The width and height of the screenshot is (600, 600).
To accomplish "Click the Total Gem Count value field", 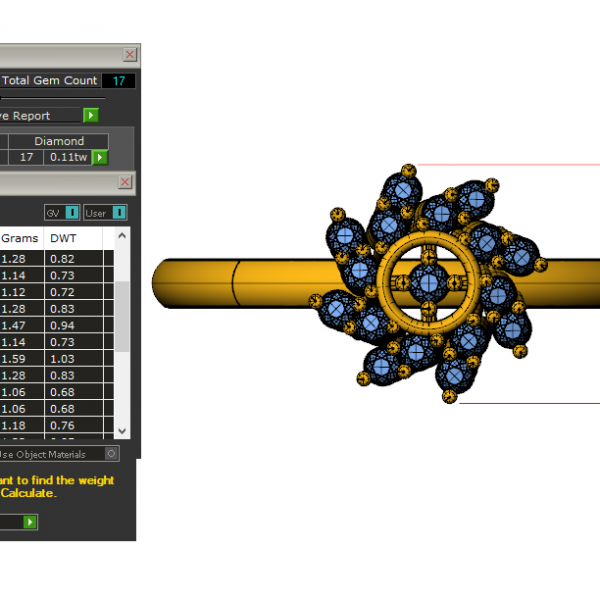I will (x=118, y=80).
